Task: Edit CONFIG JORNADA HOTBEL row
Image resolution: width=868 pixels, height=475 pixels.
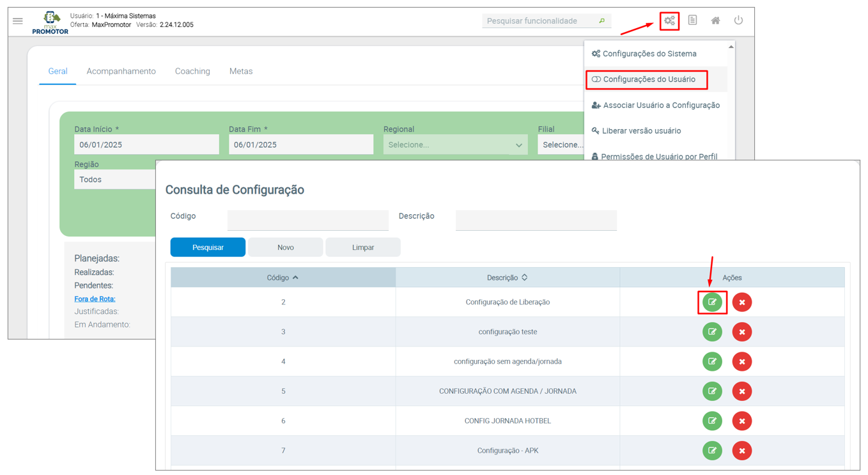Action: click(x=712, y=421)
